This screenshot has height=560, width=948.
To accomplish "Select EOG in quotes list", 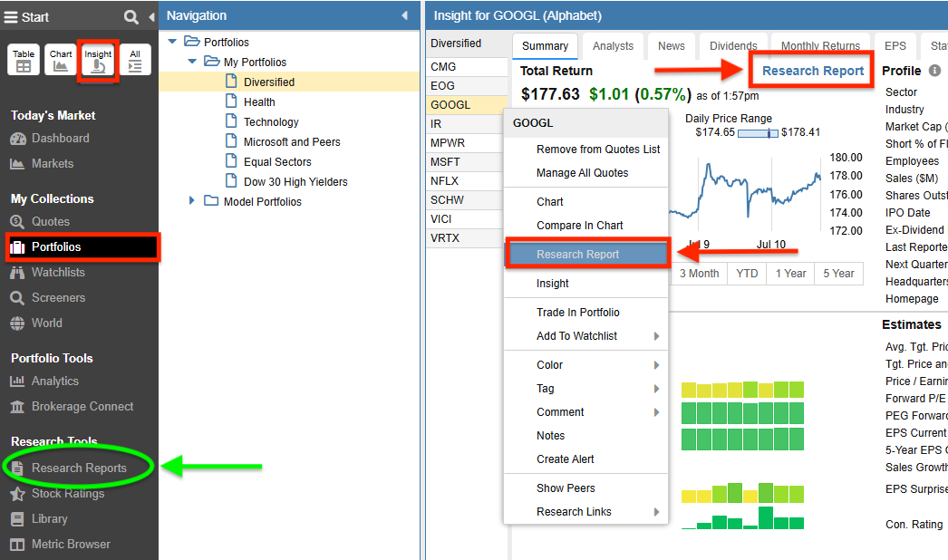I will [x=467, y=86].
